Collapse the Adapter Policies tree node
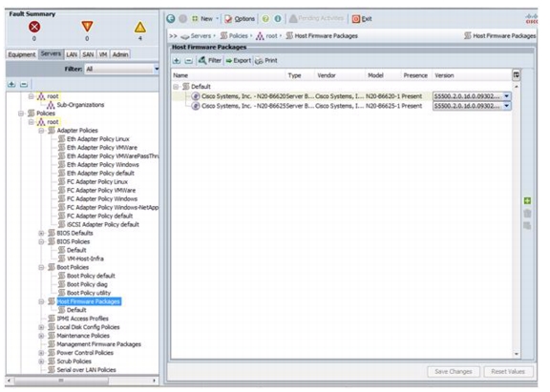550x392 pixels. pos(41,131)
